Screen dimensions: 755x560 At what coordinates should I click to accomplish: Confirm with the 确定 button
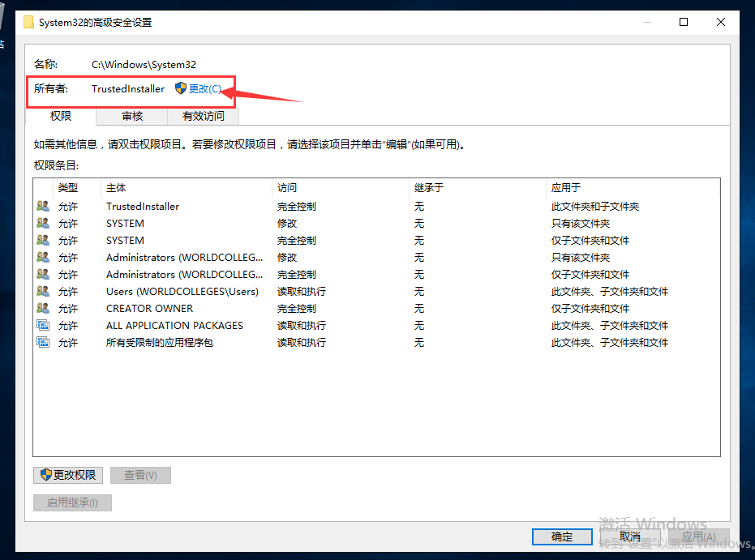562,536
